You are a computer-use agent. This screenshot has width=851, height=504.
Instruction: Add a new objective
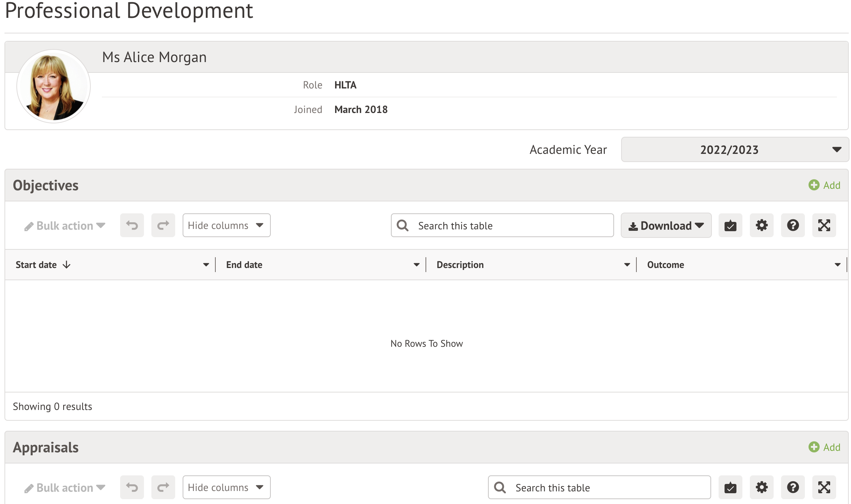[x=824, y=185]
